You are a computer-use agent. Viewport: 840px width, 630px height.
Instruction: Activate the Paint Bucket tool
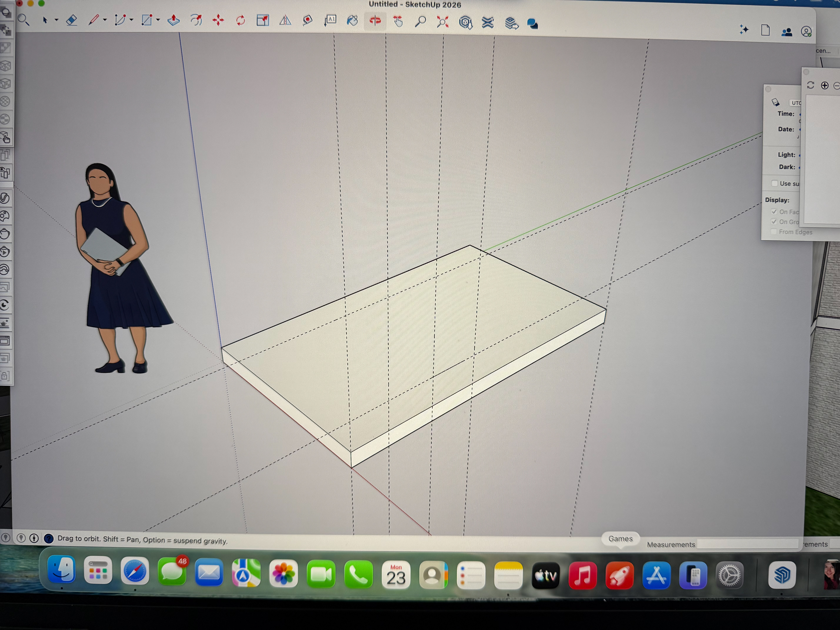coord(352,21)
